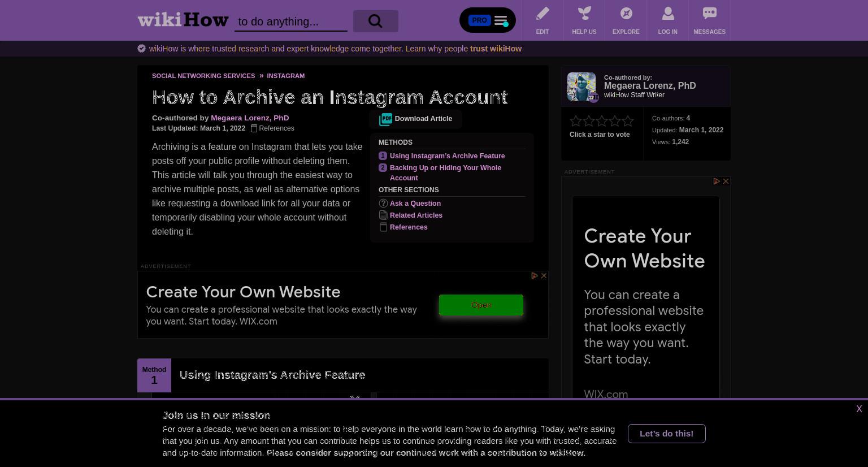Click the Open button in Wix banner ad
The width and height of the screenshot is (868, 467).
point(481,305)
